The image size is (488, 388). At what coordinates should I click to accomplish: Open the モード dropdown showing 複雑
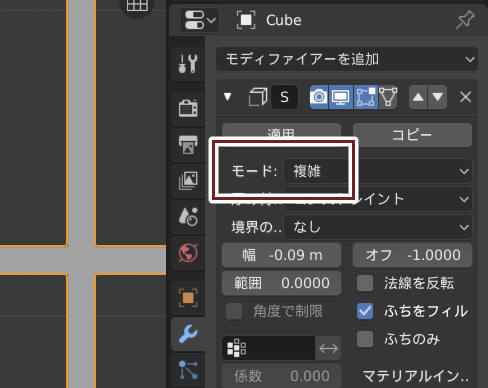pos(378,171)
